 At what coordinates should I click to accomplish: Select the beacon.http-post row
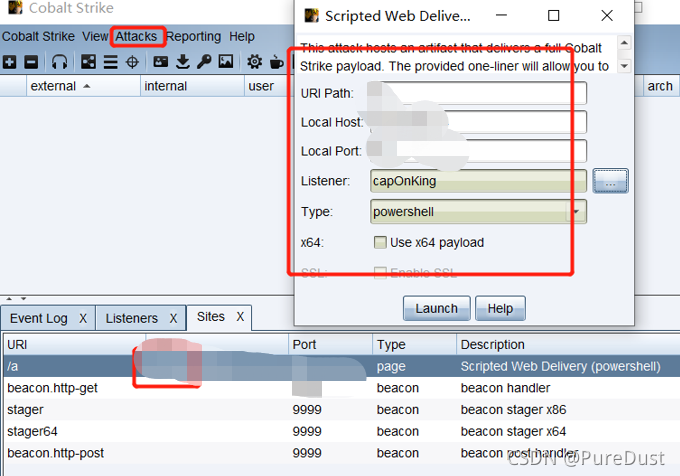pos(342,453)
